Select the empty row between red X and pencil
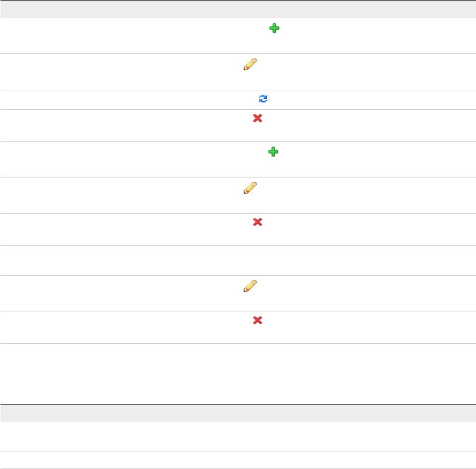The image size is (476, 469). 238,260
